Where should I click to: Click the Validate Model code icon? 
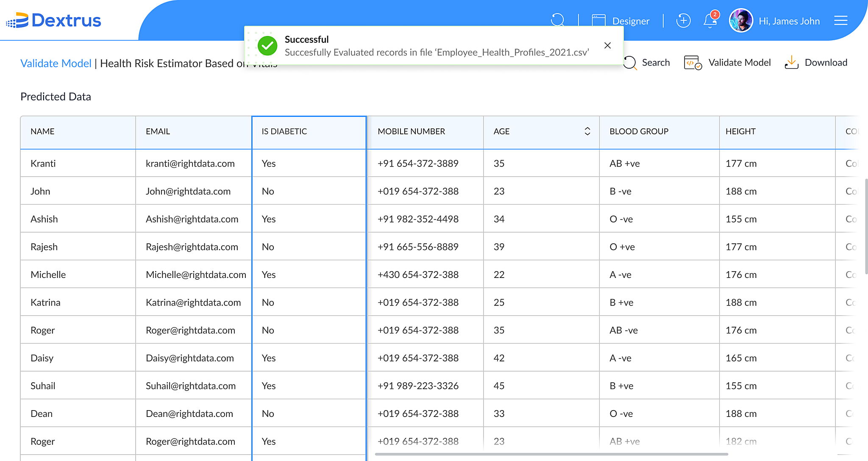point(693,63)
